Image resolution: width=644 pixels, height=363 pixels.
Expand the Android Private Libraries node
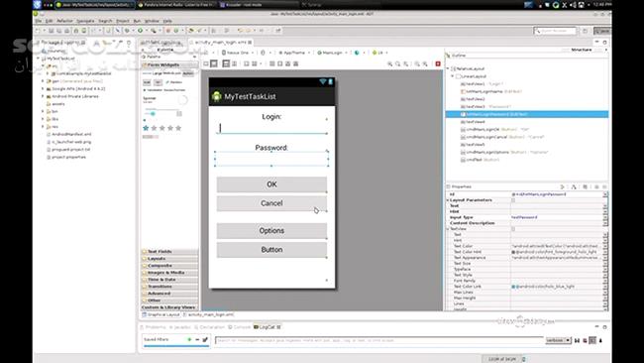43,96
